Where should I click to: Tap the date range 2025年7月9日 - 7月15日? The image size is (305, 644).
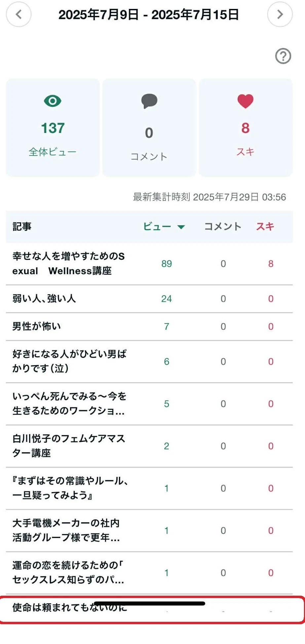pyautogui.click(x=149, y=15)
